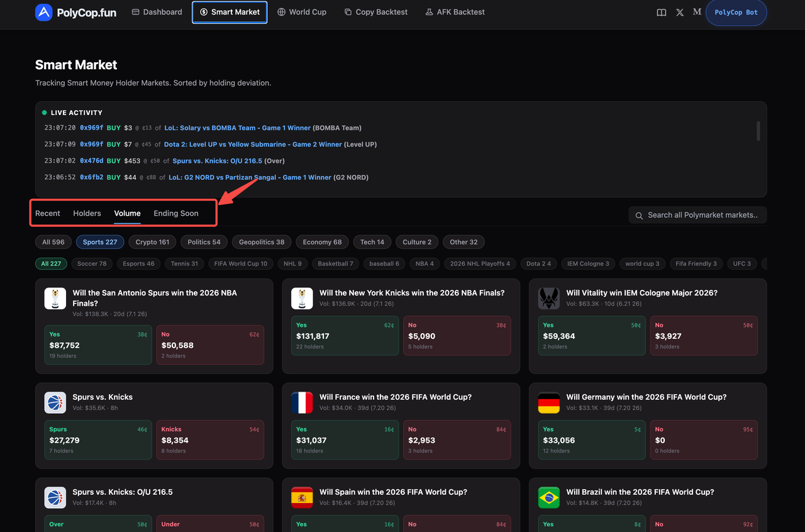805x532 pixels.
Task: Select the All 227 subcategory chip
Action: click(x=51, y=263)
